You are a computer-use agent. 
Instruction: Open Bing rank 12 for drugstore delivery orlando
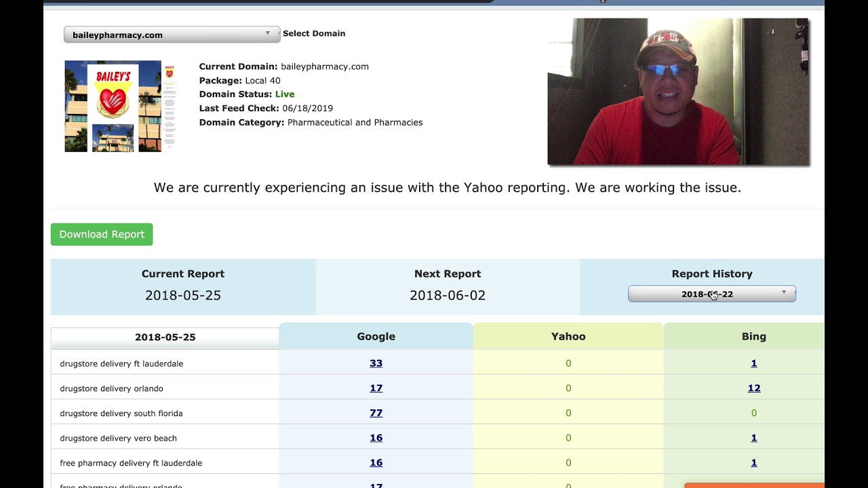[x=754, y=388]
